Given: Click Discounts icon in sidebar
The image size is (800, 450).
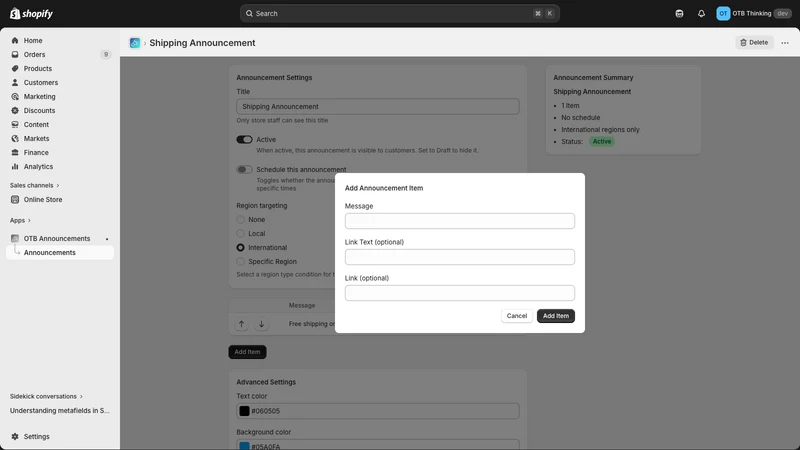Looking at the screenshot, I should tap(15, 111).
